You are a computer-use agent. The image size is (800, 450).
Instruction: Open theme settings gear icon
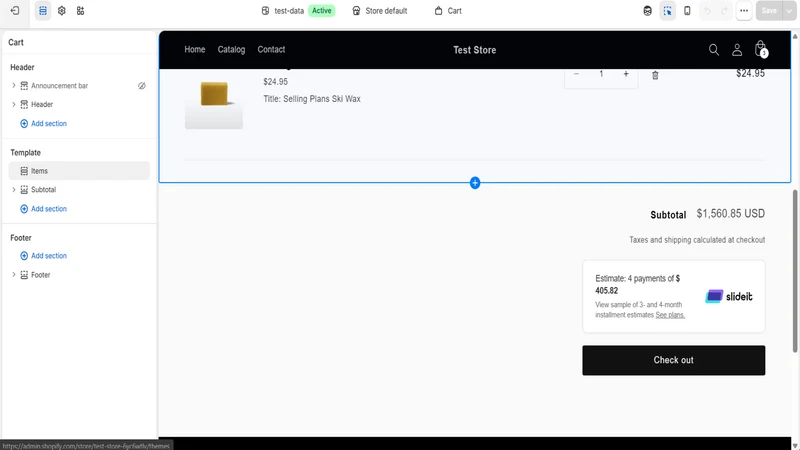click(x=62, y=11)
